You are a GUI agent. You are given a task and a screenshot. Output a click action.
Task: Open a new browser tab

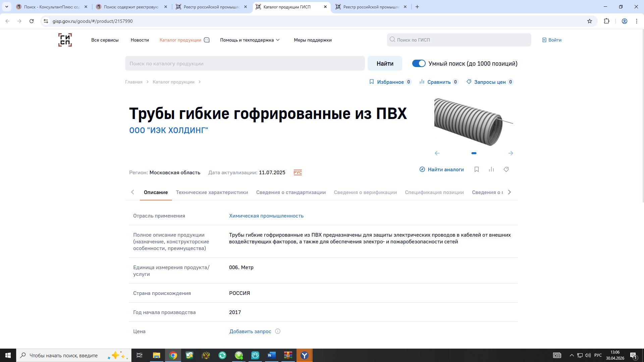point(417,7)
